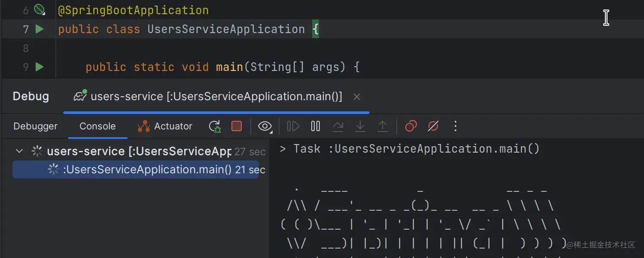This screenshot has height=258, width=644.
Task: Run the class from line 7 gutter arrow
Action: [x=39, y=29]
